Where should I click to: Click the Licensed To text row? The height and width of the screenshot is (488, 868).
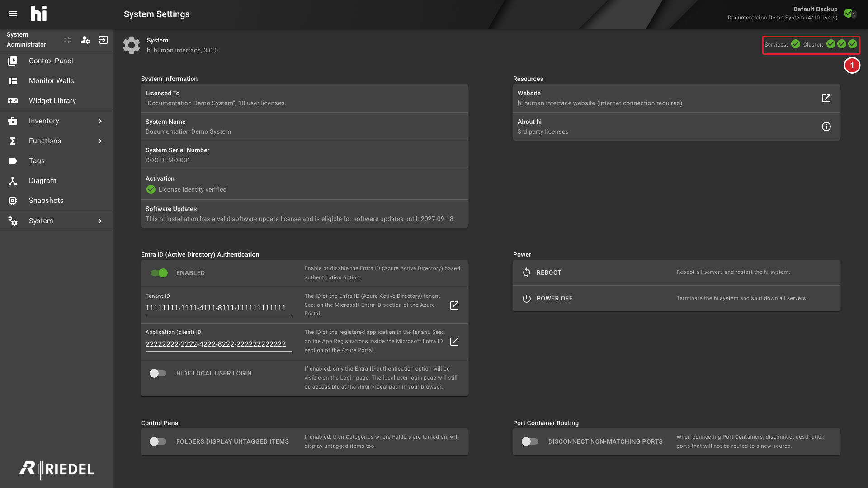(304, 98)
